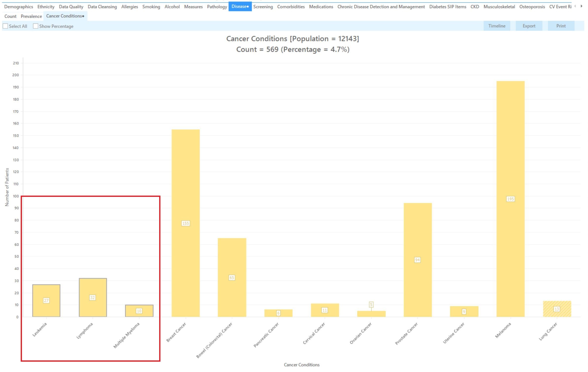Select the Cancer Conditions sub-tab
The height and width of the screenshot is (372, 588).
(65, 16)
